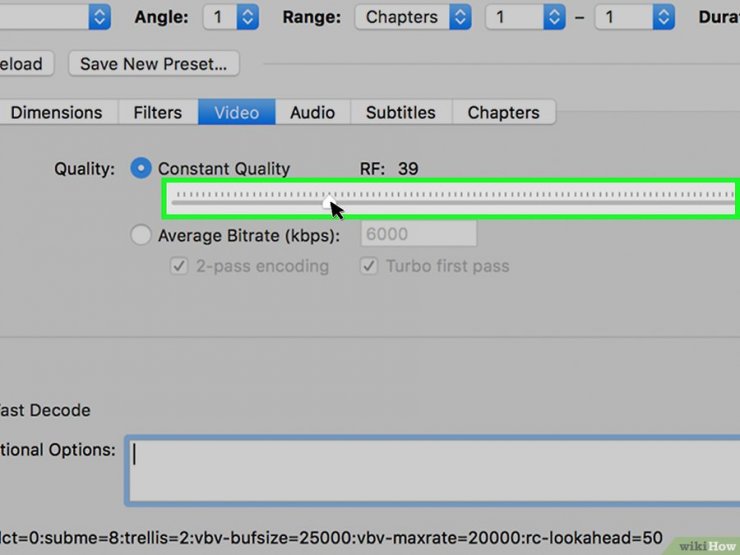
Task: Expand the Range Chapters dropdown
Action: click(x=414, y=16)
